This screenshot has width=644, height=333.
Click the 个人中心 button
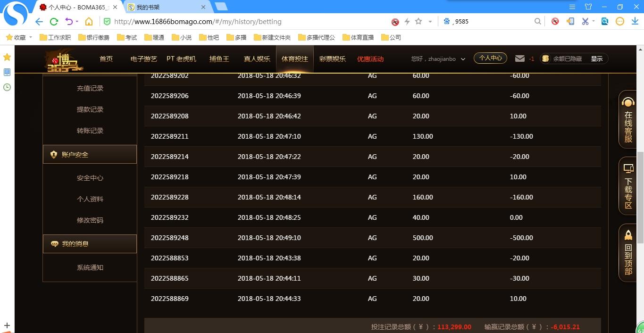point(490,58)
